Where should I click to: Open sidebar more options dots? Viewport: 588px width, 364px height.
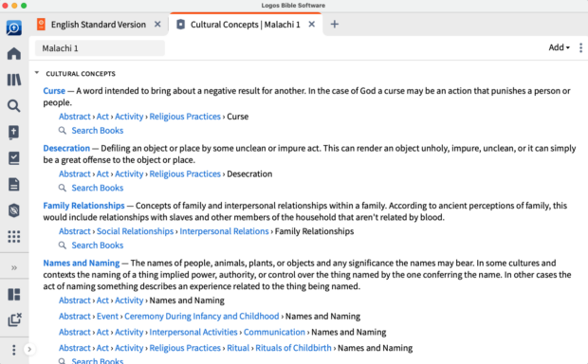[14, 350]
